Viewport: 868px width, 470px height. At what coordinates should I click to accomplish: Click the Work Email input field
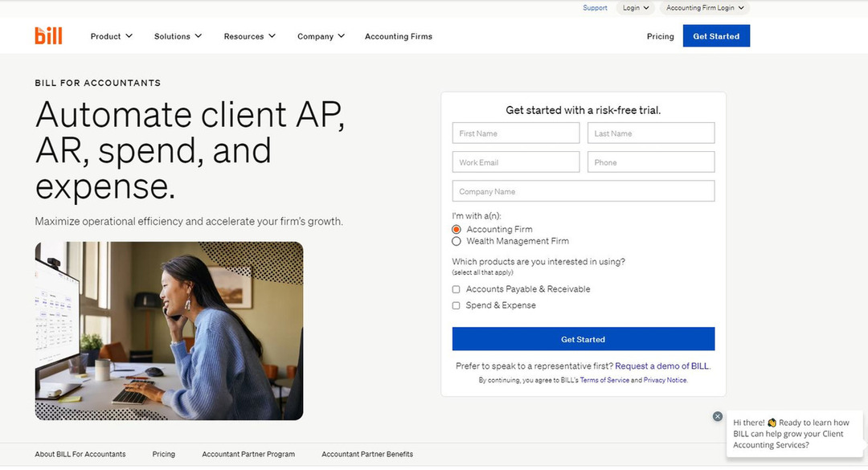click(x=516, y=162)
